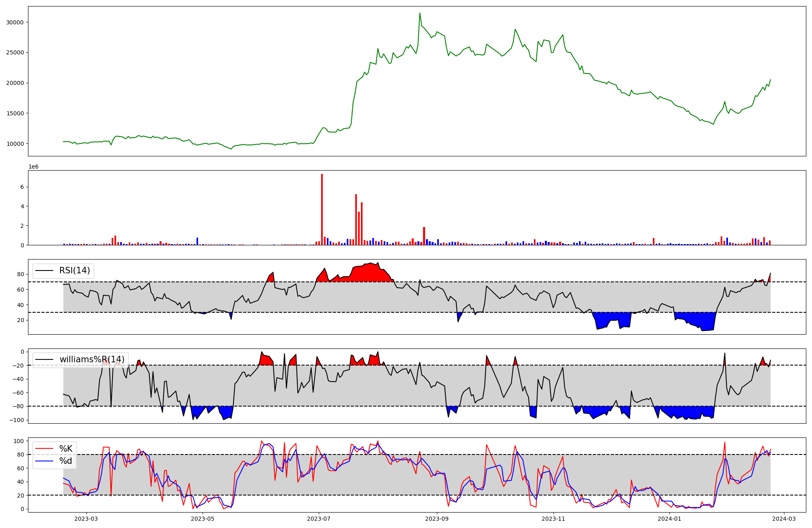Viewport: 812px width, 528px height.
Task: Click the 2023-05 x-axis date label
Action: (x=202, y=519)
